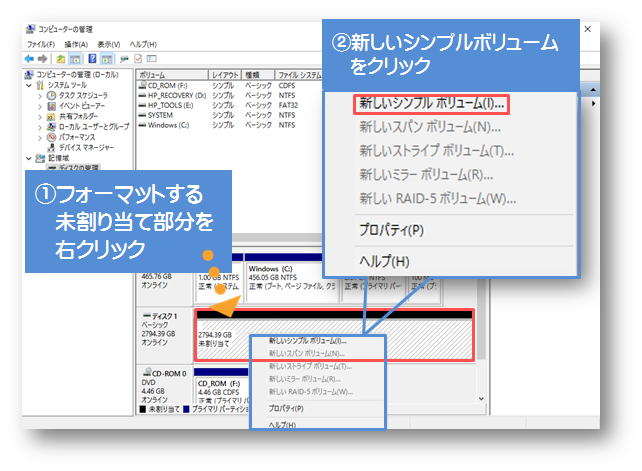Click the パフォーマンス gauge icon
Viewport: 642px width, 471px height.
click(x=51, y=137)
